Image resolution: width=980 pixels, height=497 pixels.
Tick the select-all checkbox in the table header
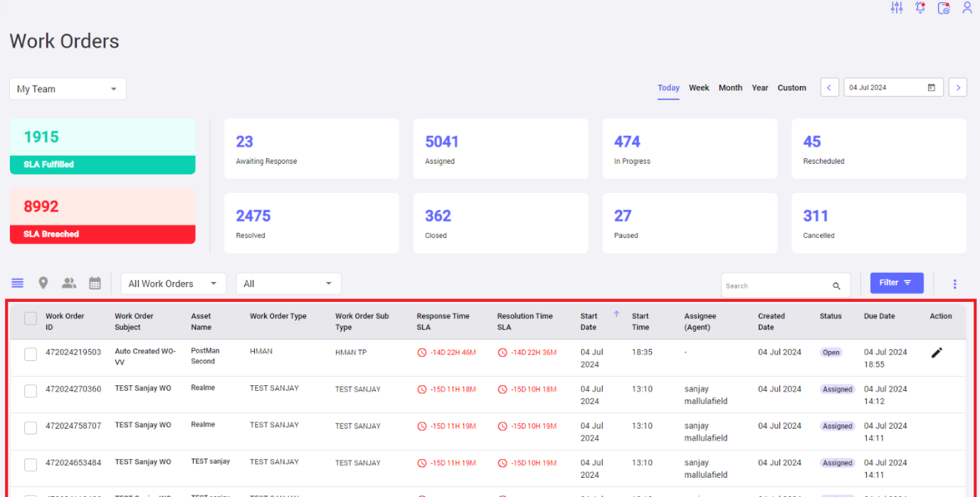[31, 318]
